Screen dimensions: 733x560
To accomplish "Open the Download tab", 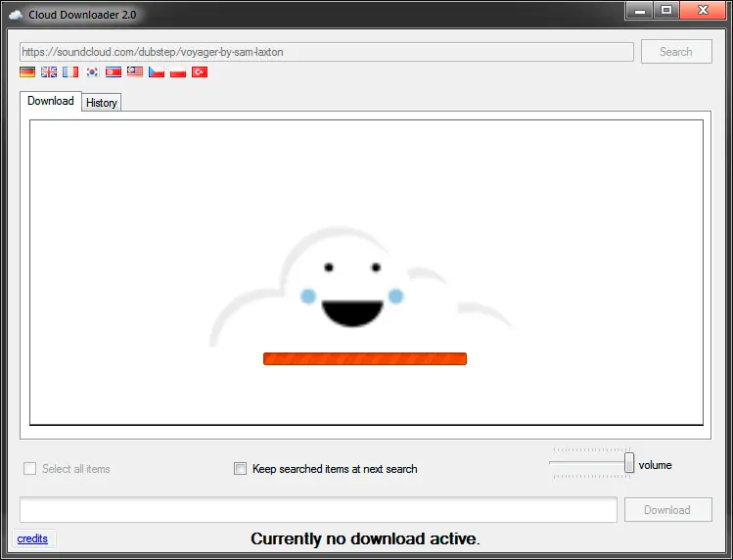I will click(x=51, y=101).
